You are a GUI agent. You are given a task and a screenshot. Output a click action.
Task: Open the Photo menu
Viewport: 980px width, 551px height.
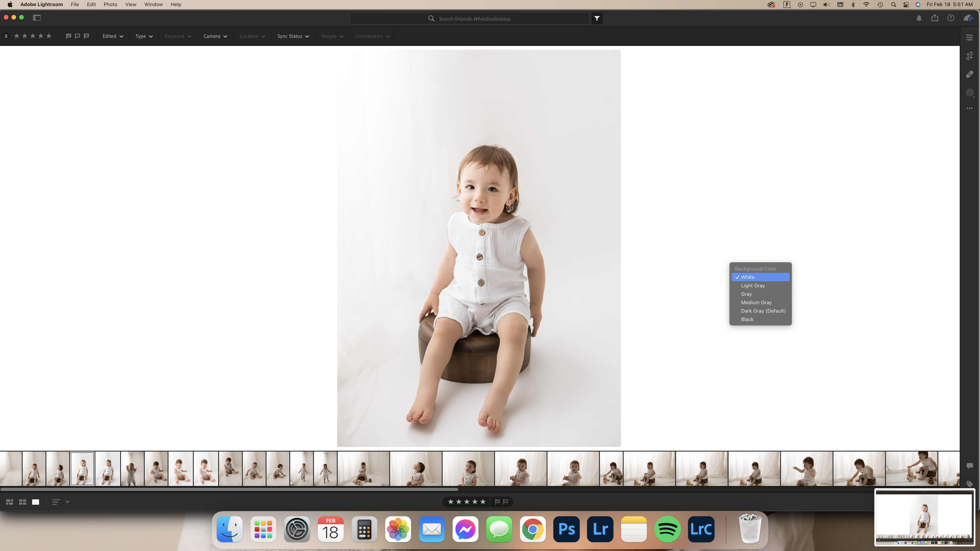point(110,5)
